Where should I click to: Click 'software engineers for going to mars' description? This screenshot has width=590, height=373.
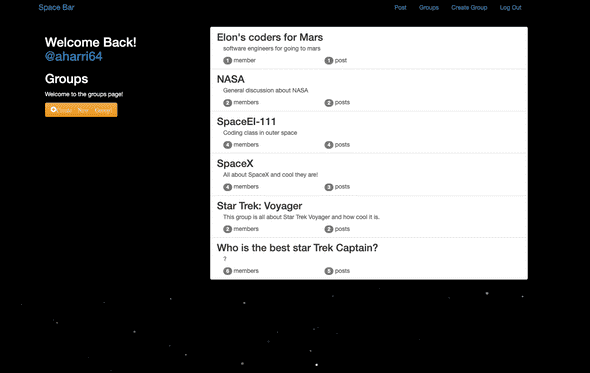tap(272, 49)
